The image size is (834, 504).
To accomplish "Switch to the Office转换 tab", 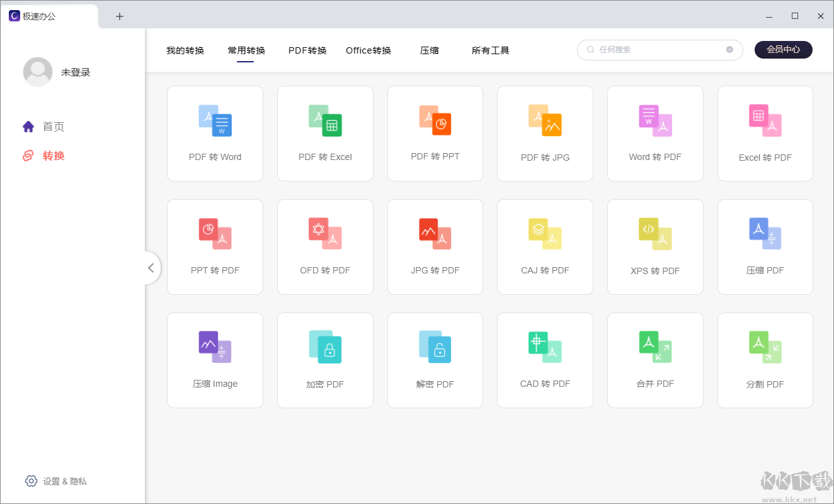I will 368,50.
